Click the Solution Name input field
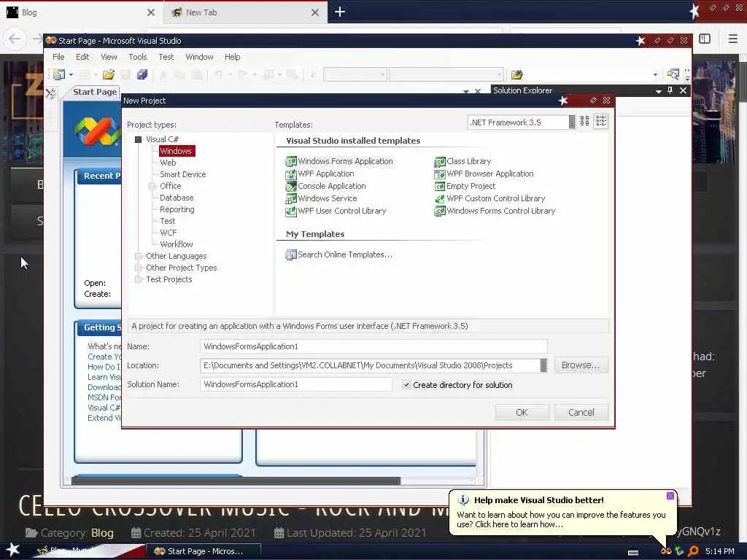Viewport: 747px width, 560px height. [x=296, y=384]
